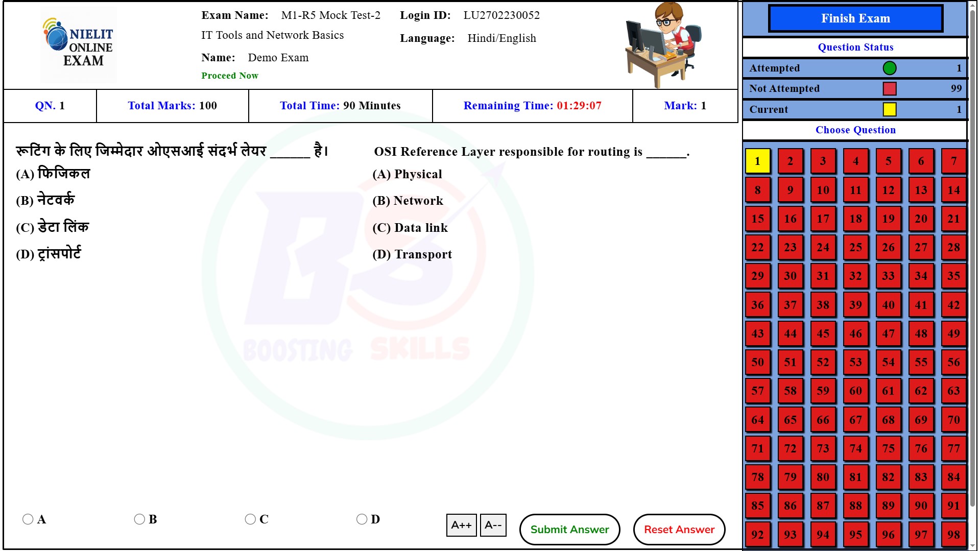Image resolution: width=980 pixels, height=551 pixels.
Task: Click the student at computer cartoon image
Action: point(663,45)
